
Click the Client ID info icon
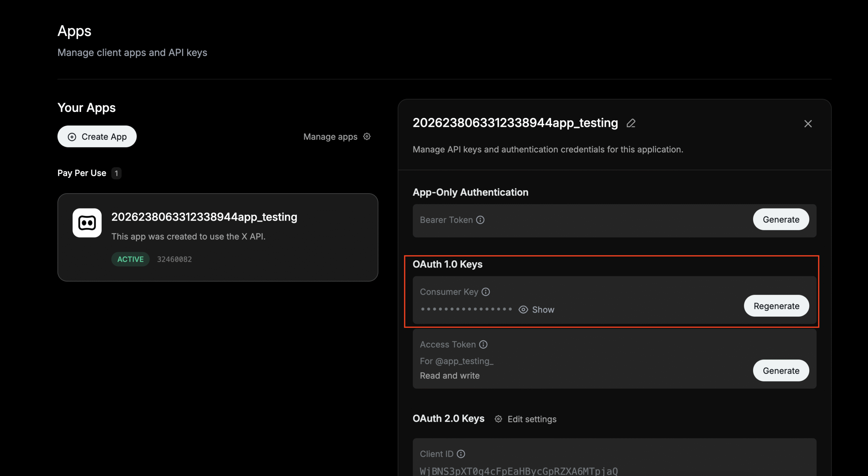click(461, 454)
